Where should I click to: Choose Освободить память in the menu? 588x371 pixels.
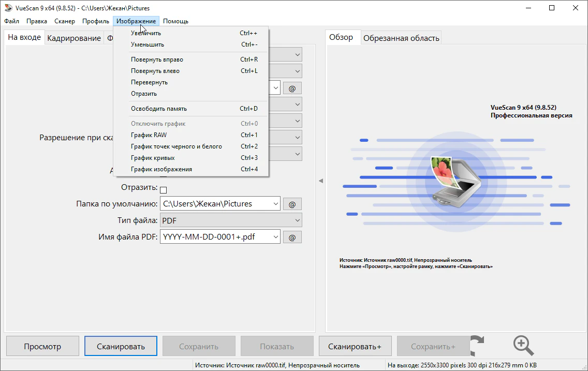(x=159, y=109)
